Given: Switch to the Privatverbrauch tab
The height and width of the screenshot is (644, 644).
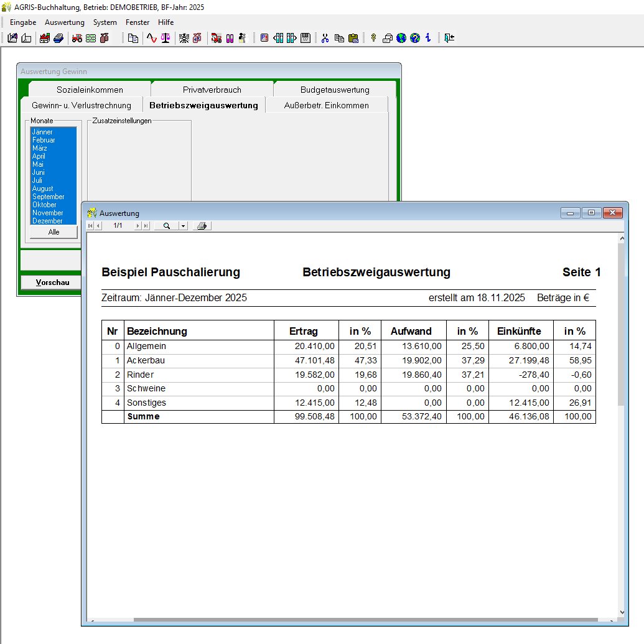Looking at the screenshot, I should pyautogui.click(x=212, y=90).
